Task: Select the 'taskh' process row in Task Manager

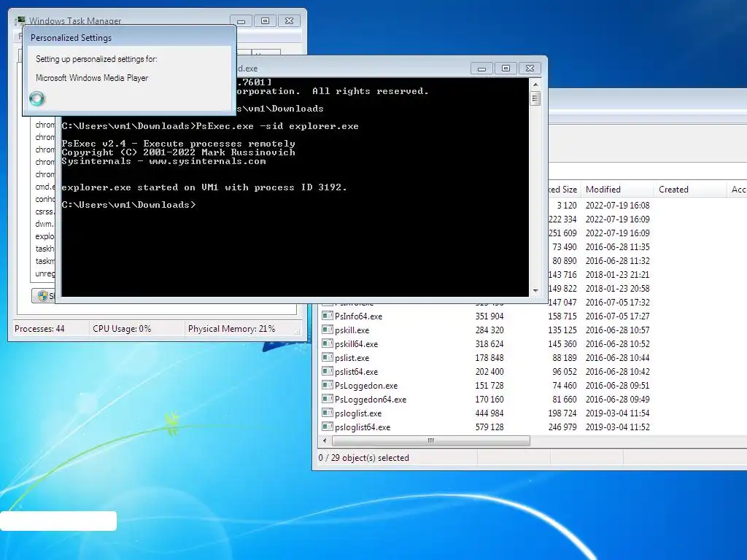Action: tap(45, 249)
